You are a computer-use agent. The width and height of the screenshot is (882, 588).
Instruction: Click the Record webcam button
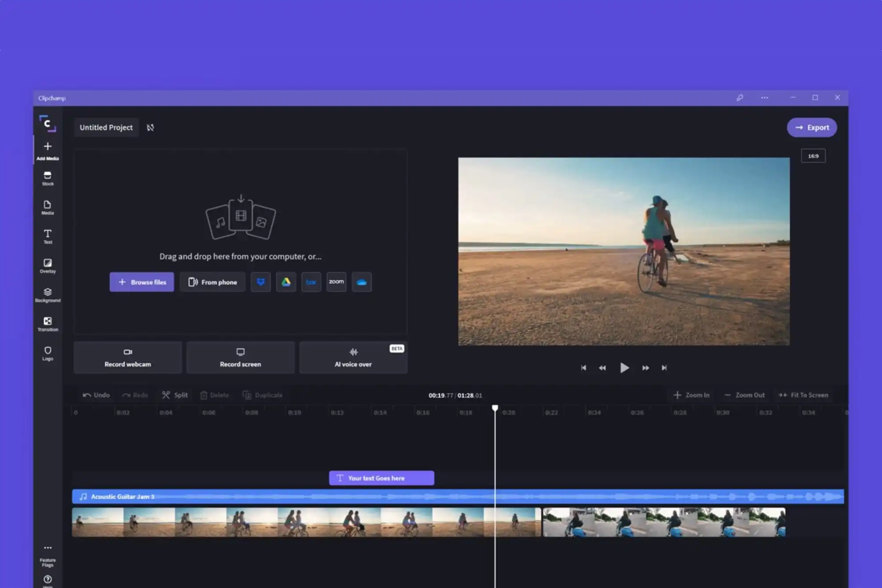pyautogui.click(x=128, y=357)
